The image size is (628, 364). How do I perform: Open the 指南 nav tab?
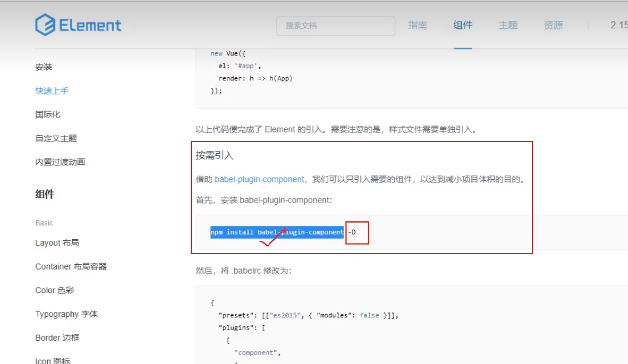(418, 25)
